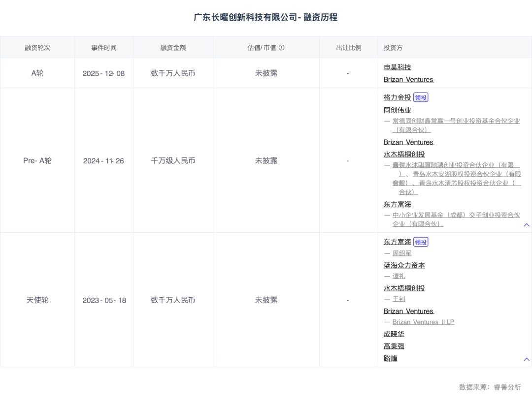Click the 领投 badge next to 格力金投

pyautogui.click(x=422, y=97)
